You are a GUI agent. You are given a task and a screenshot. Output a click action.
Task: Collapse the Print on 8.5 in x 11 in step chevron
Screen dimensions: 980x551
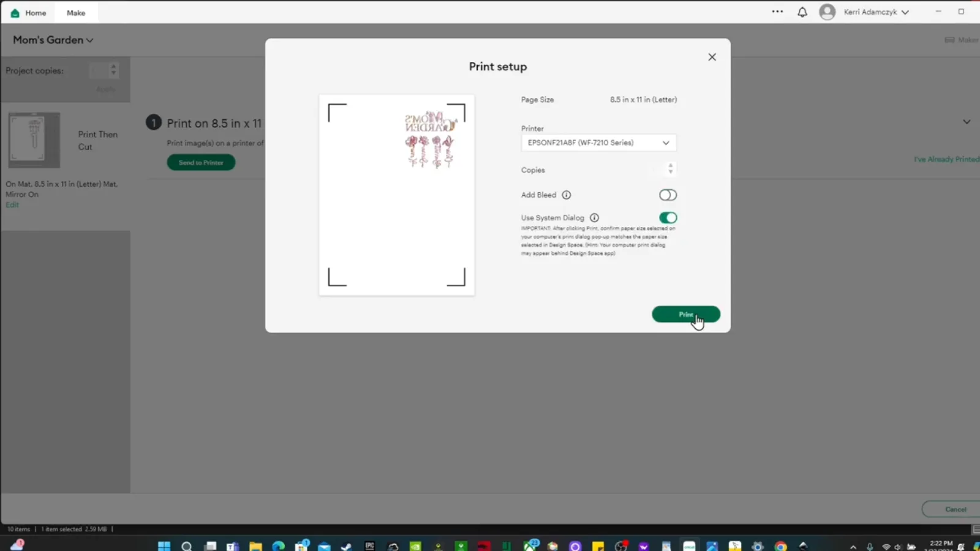pos(967,122)
